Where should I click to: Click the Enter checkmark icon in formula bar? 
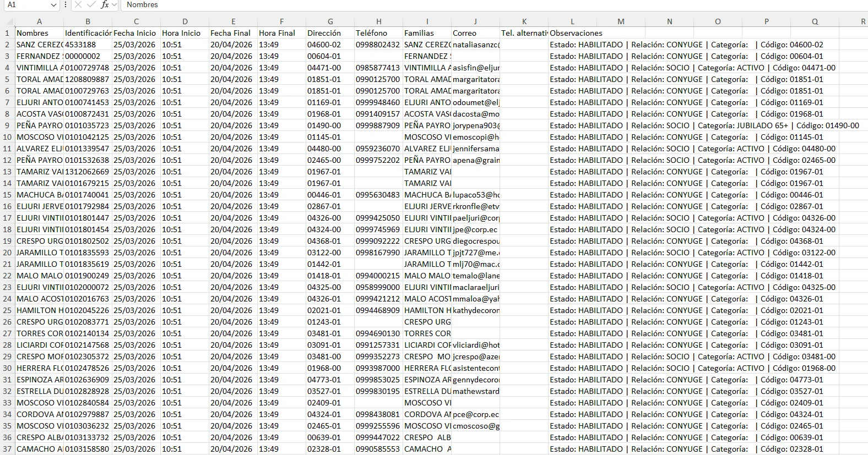[x=91, y=5]
